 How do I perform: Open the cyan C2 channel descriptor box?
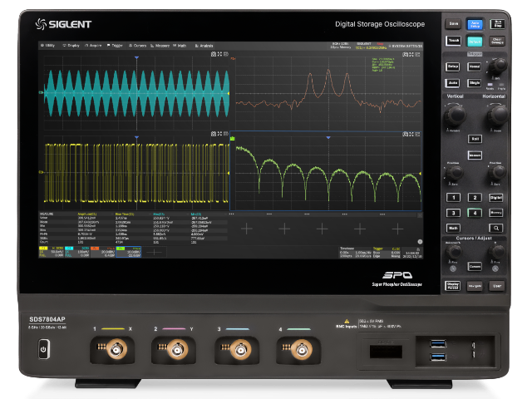pyautogui.click(x=77, y=252)
